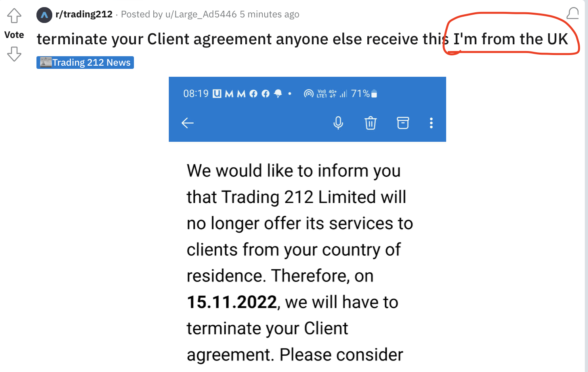This screenshot has width=588, height=372.
Task: Select the Trading 212 News flair
Action: click(x=85, y=63)
